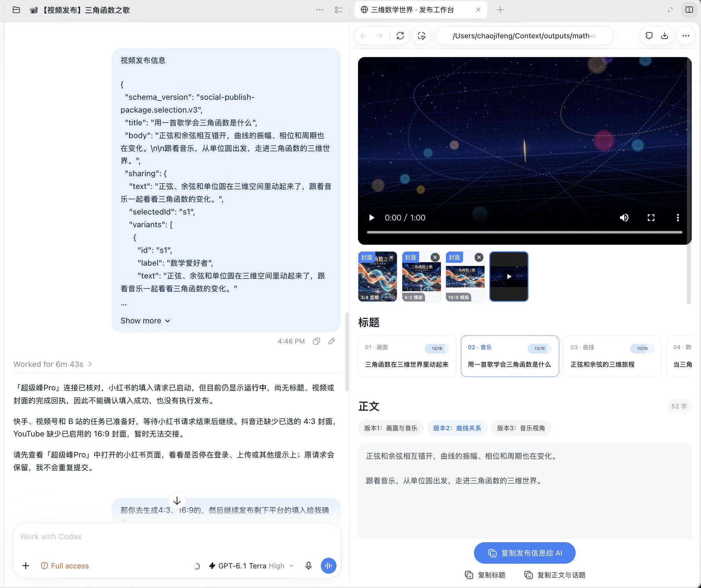The width and height of the screenshot is (701, 588).
Task: Expand the Worked for 6m 43s details
Action: click(53, 364)
